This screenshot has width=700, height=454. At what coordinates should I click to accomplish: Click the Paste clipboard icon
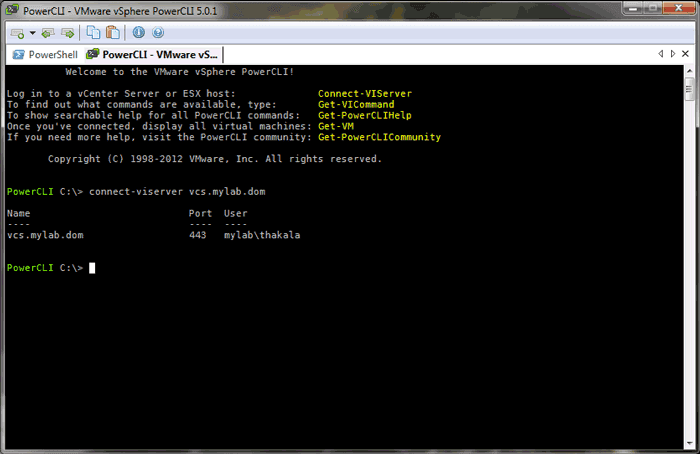(x=112, y=32)
